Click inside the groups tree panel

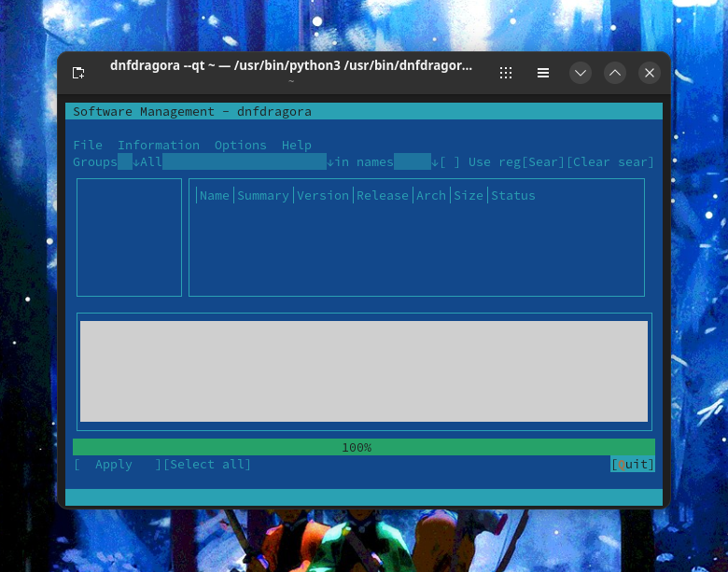129,237
